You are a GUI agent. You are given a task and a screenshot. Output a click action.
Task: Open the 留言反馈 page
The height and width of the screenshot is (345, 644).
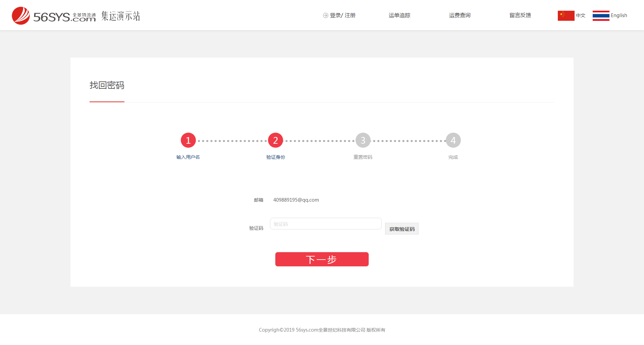(x=520, y=15)
